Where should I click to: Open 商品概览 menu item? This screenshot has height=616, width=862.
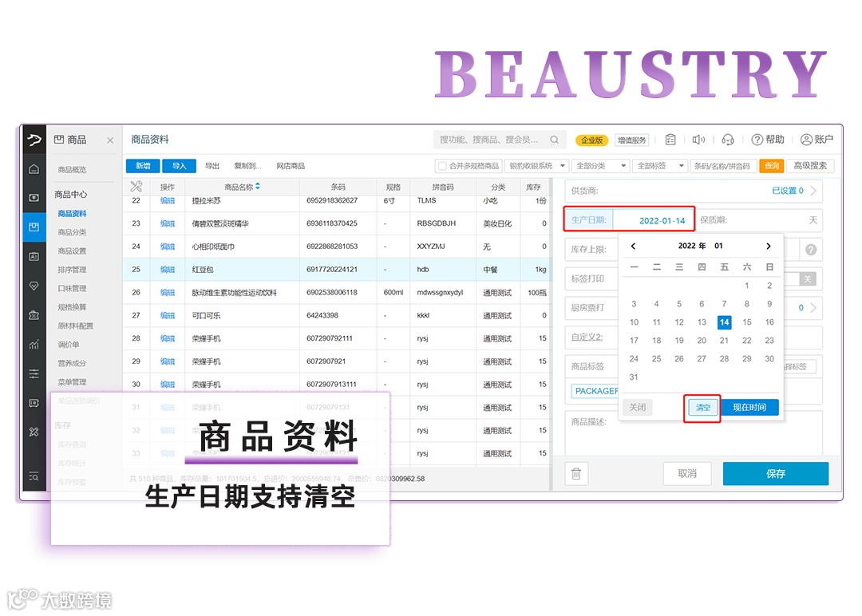[x=72, y=170]
